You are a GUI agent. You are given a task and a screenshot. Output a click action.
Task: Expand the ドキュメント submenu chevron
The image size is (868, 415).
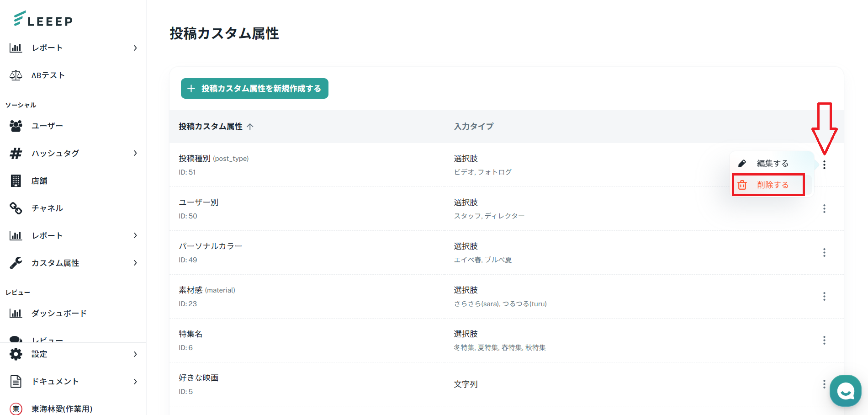[x=135, y=382]
